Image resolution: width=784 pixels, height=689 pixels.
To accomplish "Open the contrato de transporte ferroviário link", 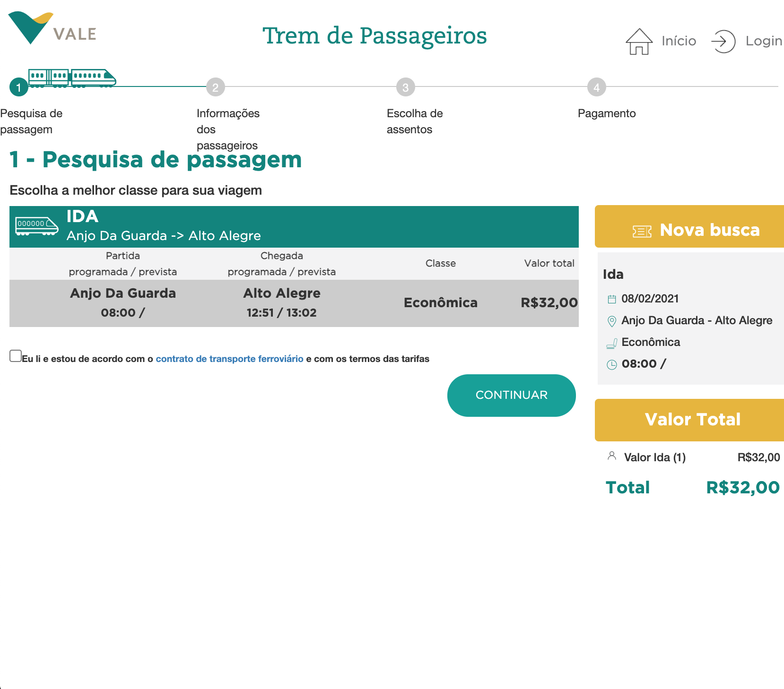I will [x=229, y=359].
